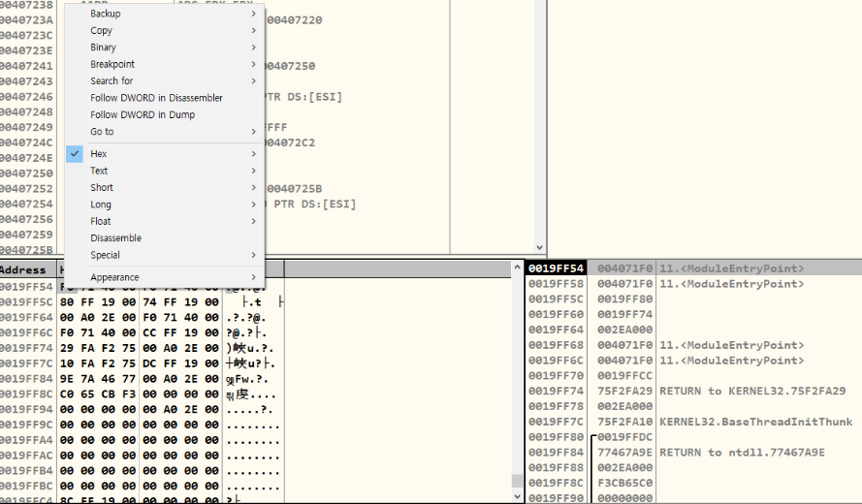Open the Long display submenu
This screenshot has width=862, height=504.
pyautogui.click(x=165, y=205)
